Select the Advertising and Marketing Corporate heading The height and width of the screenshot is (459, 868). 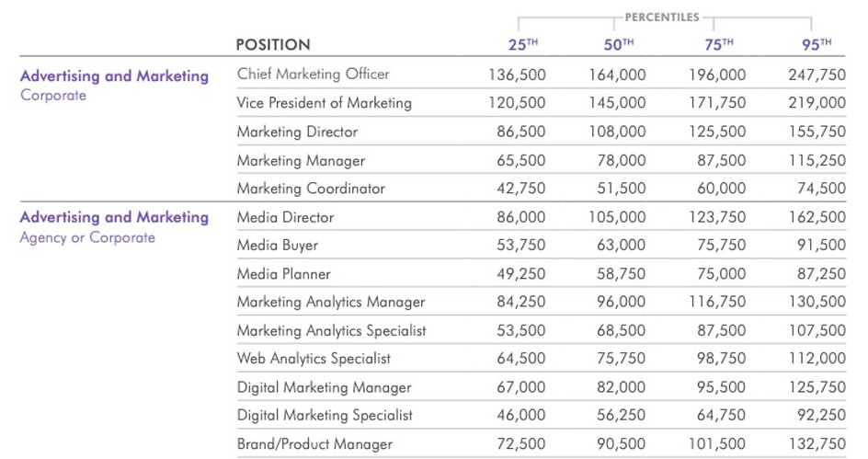[x=114, y=76]
